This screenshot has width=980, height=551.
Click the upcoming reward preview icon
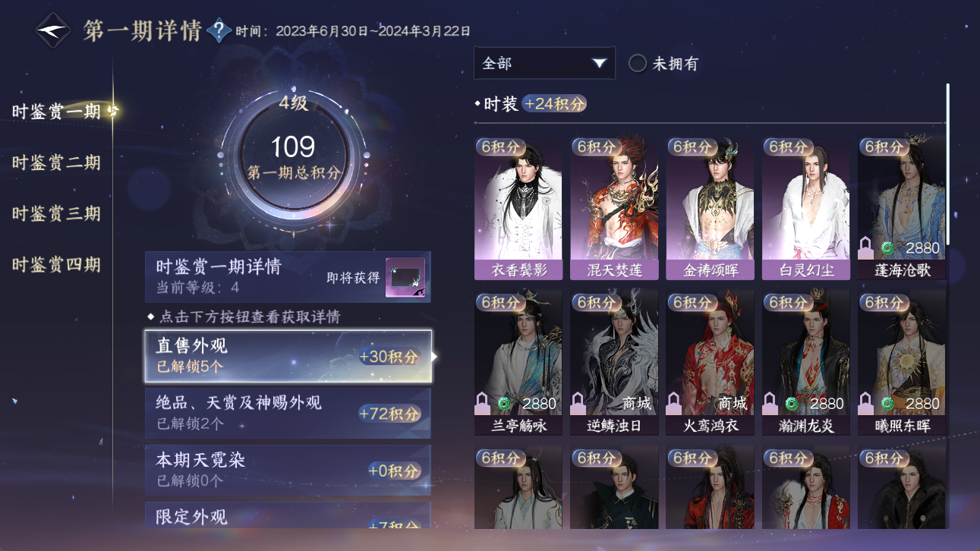[x=405, y=277]
